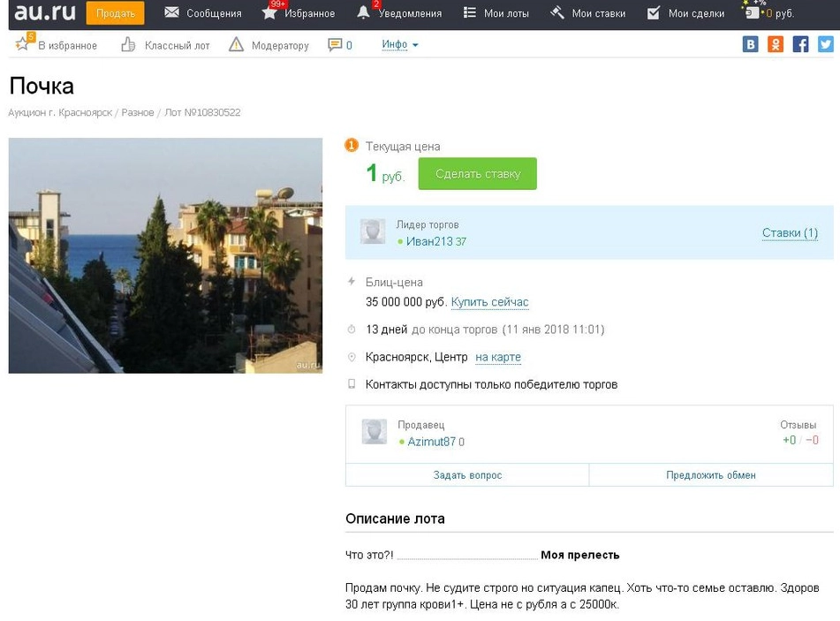The image size is (840, 621).
Task: Click the VK share icon
Action: (751, 44)
